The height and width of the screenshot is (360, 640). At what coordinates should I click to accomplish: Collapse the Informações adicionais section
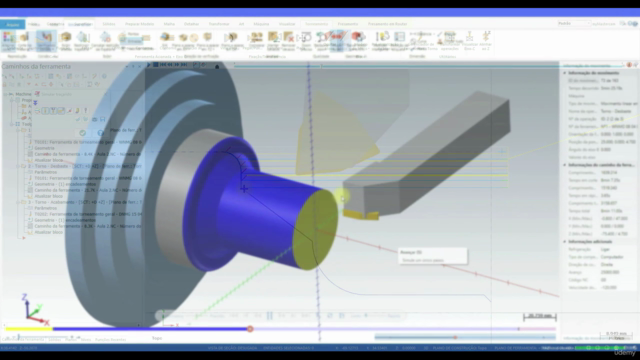565,242
